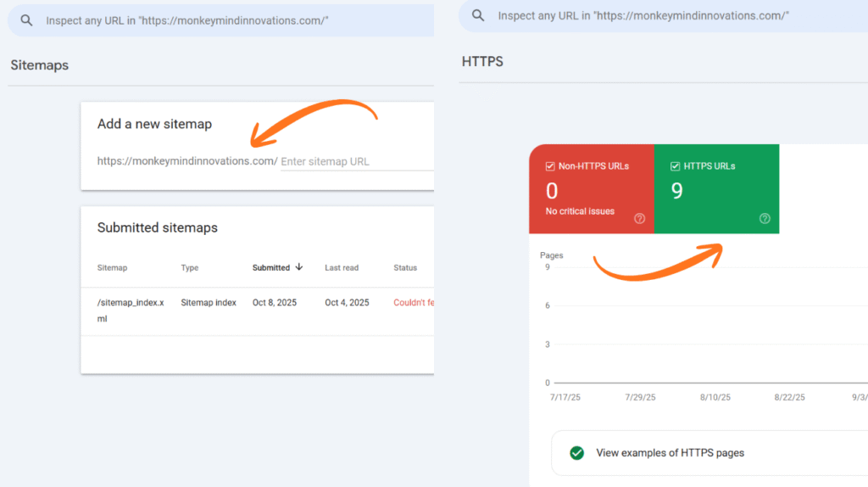
Task: Click the magnifier icon above the Sitemaps heading
Action: (27, 20)
